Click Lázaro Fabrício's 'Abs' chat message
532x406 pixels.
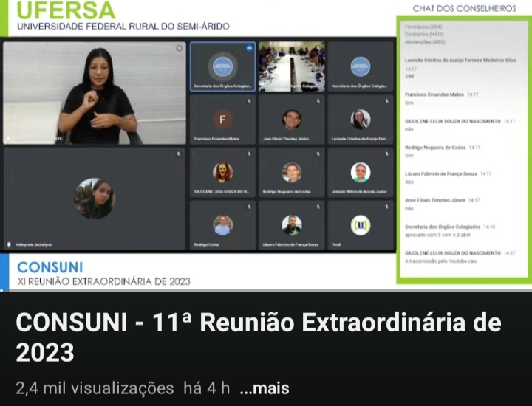[x=409, y=182]
